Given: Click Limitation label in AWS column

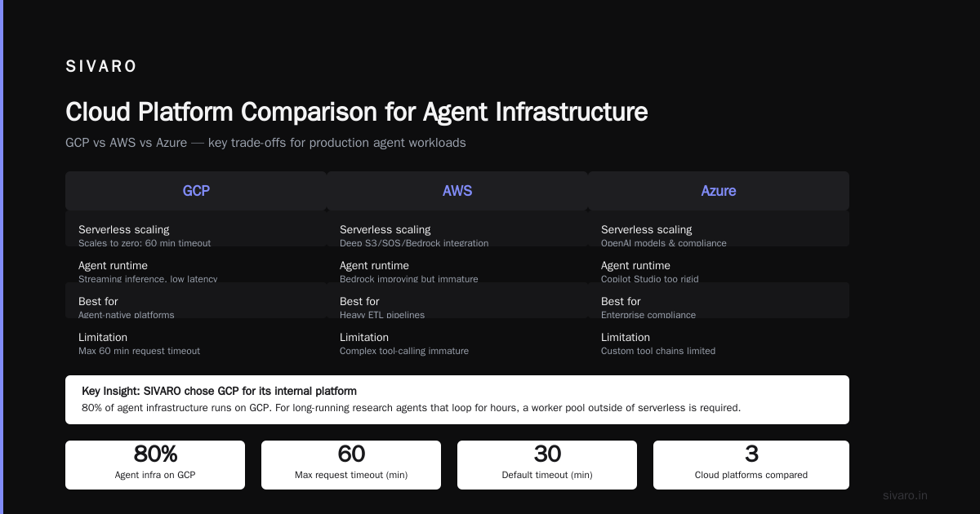Looking at the screenshot, I should tap(364, 337).
